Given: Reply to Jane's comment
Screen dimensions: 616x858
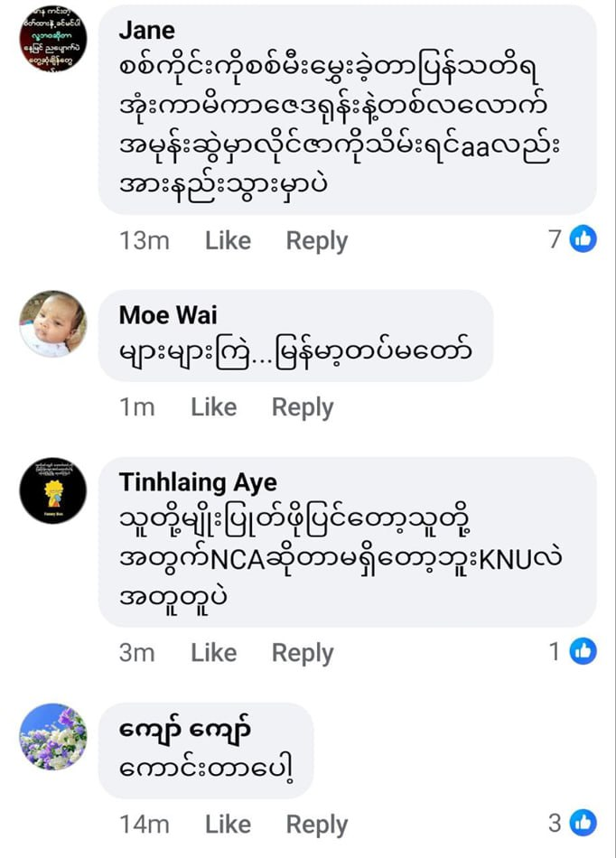Looking at the screenshot, I should 316,241.
